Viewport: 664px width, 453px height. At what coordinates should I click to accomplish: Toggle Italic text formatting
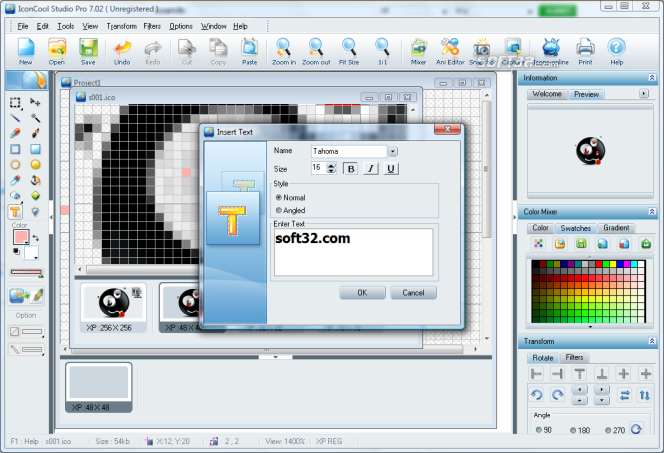pyautogui.click(x=371, y=169)
